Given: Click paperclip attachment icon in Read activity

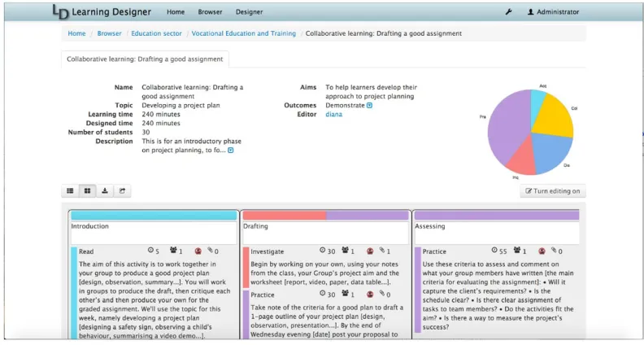Looking at the screenshot, I should coord(211,250).
